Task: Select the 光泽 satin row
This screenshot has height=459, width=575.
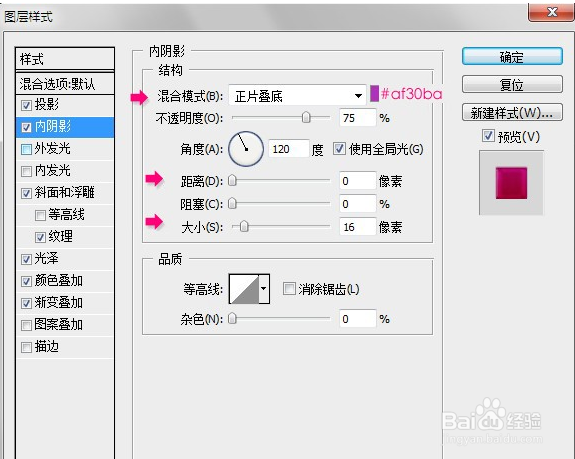Action: tap(65, 259)
